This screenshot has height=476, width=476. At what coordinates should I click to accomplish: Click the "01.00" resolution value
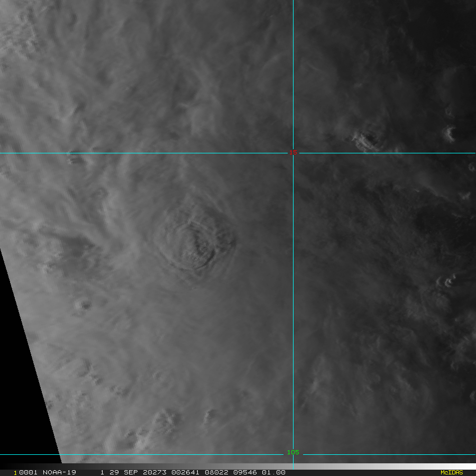click(273, 472)
